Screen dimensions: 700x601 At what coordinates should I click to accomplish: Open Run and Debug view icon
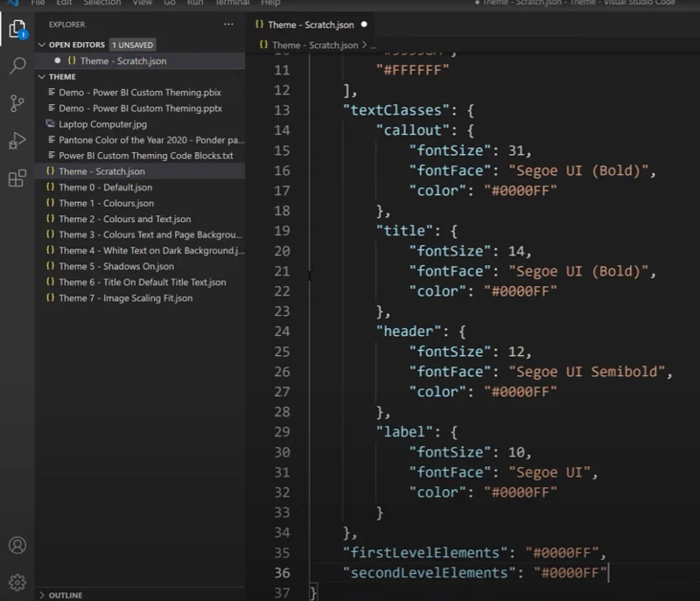coord(17,141)
